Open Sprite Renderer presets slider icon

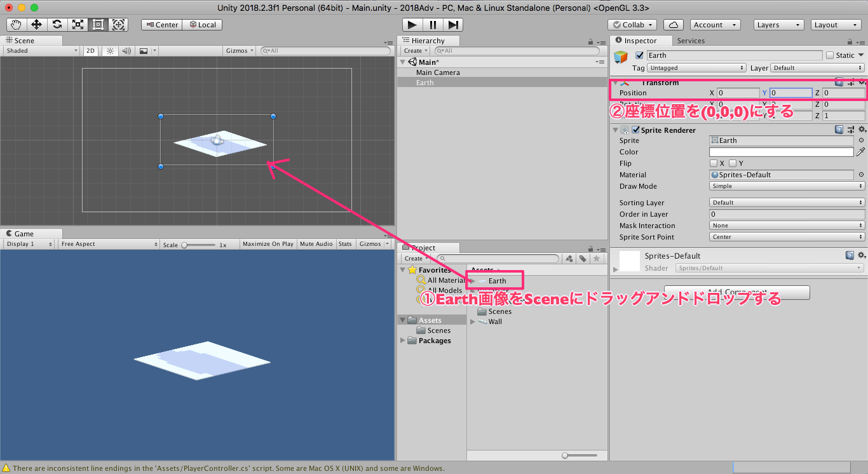pyautogui.click(x=851, y=130)
